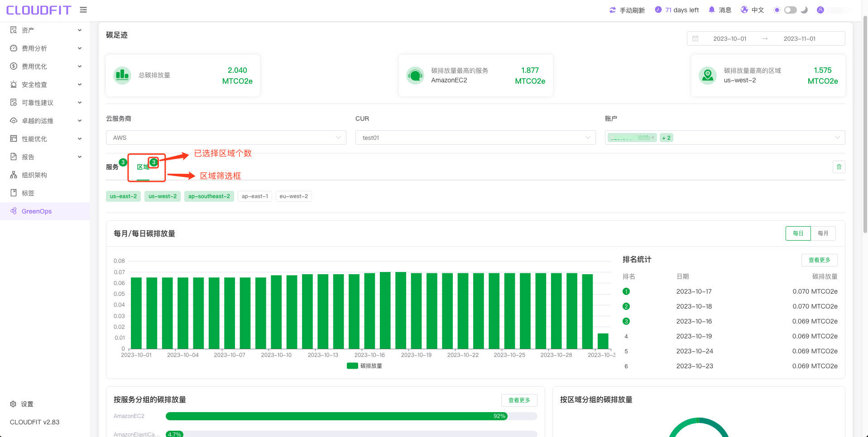Deselect the us-west-2 region tag
868x437 pixels.
click(163, 196)
